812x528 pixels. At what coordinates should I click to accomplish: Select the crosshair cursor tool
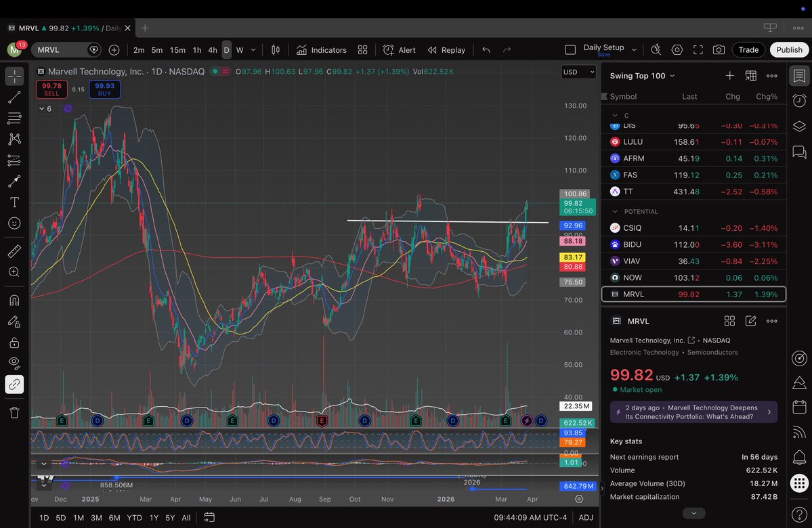(14, 76)
